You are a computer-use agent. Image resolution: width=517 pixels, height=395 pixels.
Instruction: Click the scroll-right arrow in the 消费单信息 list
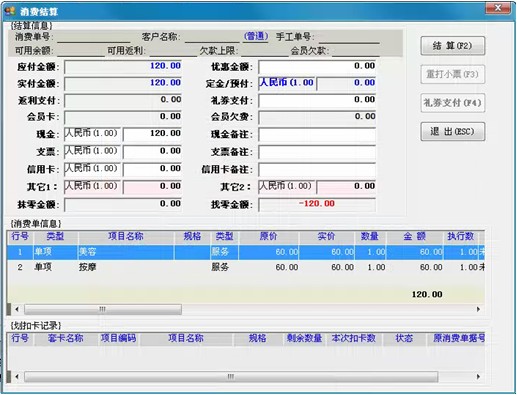coord(478,309)
